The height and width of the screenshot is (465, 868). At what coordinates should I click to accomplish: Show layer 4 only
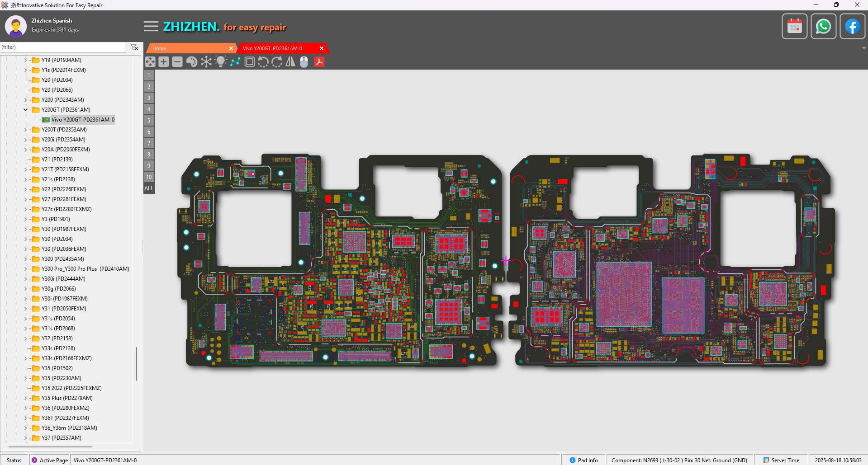(149, 109)
